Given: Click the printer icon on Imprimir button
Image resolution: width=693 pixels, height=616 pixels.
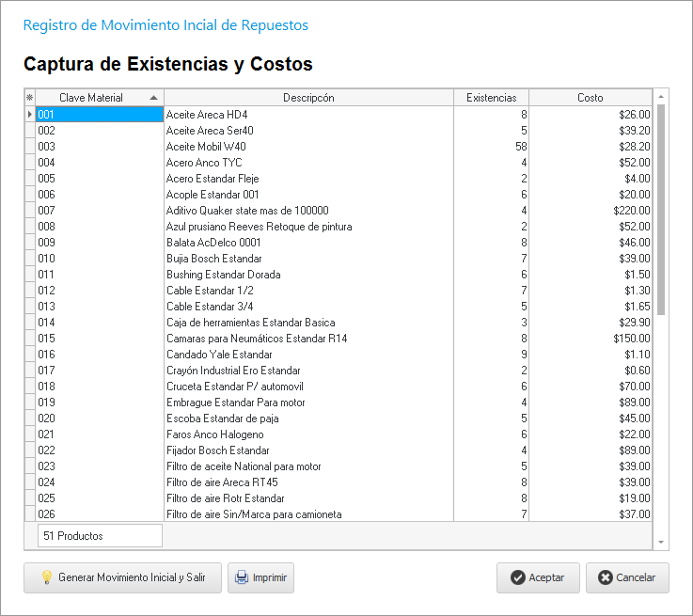Looking at the screenshot, I should tap(242, 577).
